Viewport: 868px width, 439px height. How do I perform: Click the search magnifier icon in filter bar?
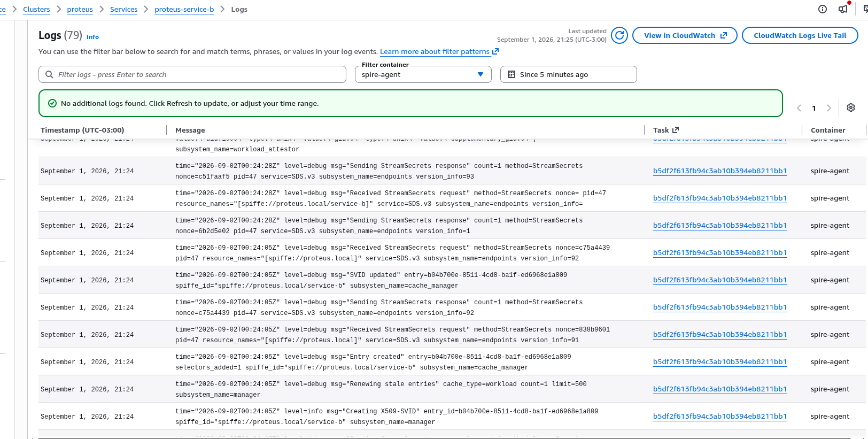click(x=49, y=74)
